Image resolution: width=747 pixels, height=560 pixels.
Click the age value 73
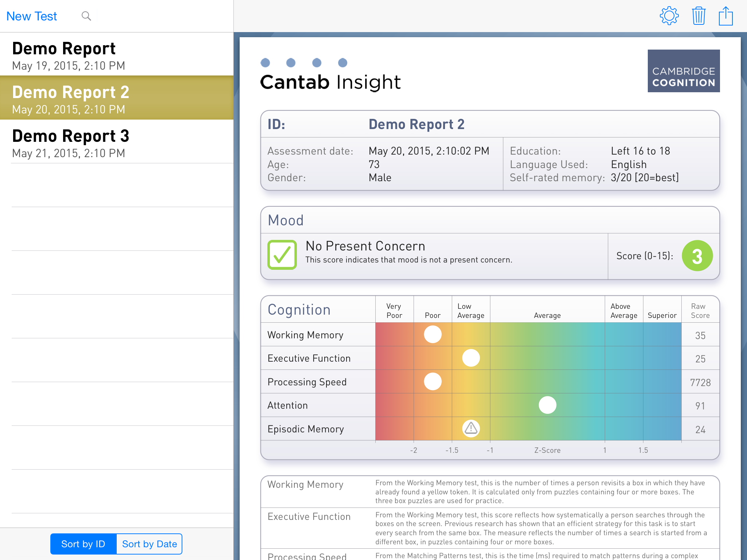[x=374, y=164]
